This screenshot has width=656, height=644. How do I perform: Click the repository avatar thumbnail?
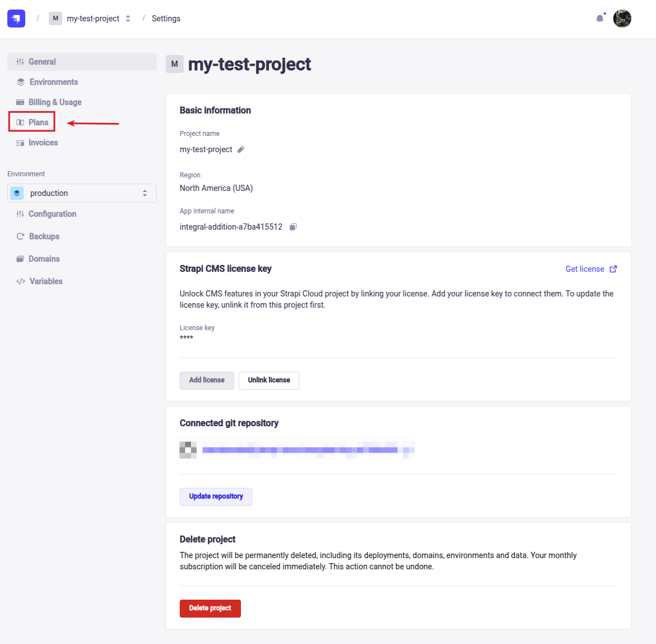tap(188, 450)
